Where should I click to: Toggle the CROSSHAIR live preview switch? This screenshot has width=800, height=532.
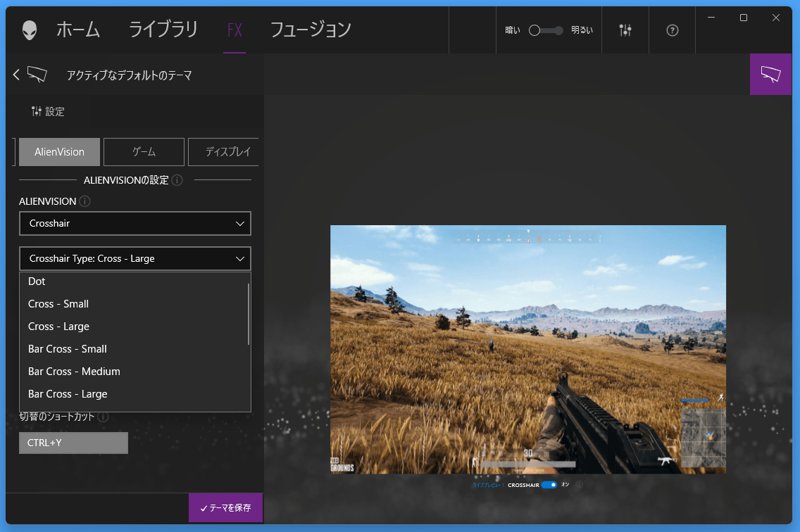click(x=549, y=485)
